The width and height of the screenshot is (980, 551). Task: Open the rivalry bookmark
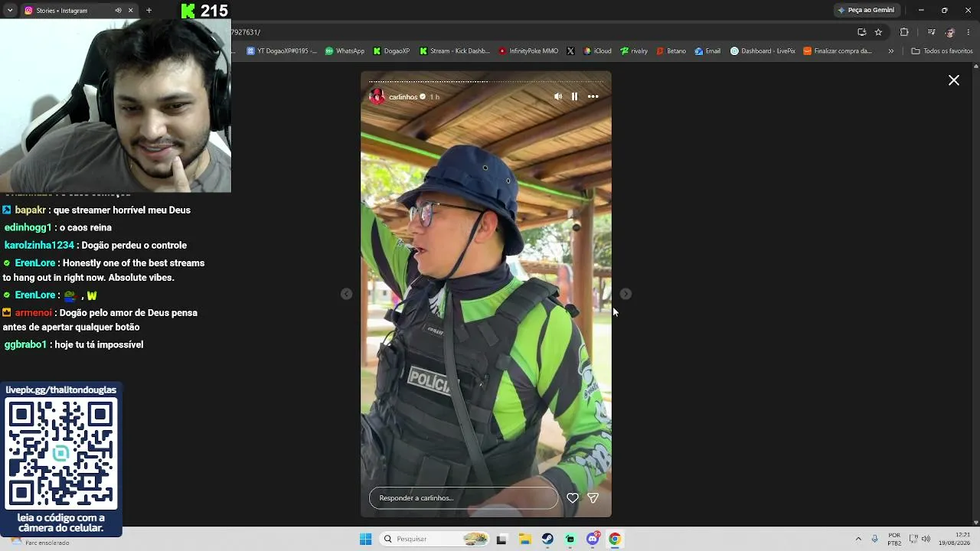tap(634, 51)
